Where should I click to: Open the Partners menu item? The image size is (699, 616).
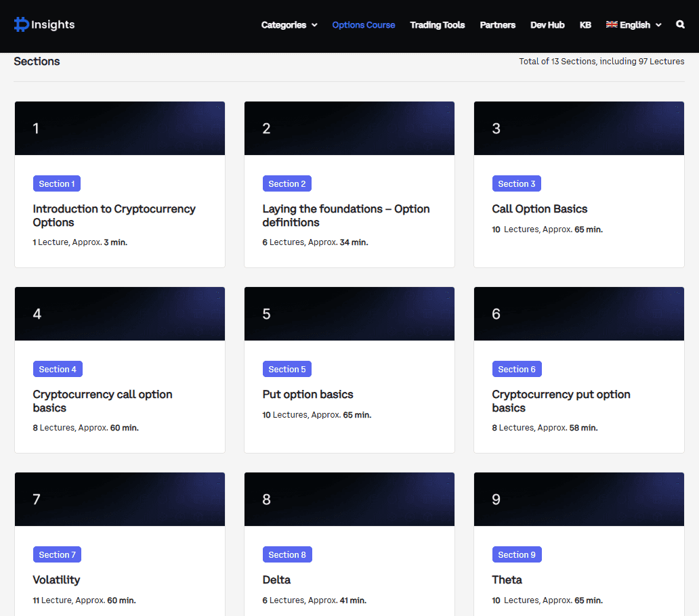coord(498,25)
